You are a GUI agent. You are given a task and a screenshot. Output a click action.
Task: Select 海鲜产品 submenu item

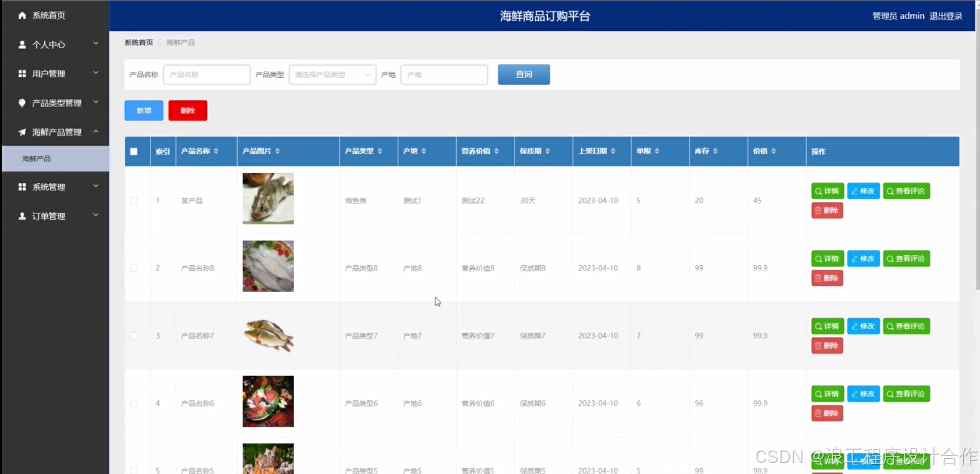pyautogui.click(x=55, y=158)
